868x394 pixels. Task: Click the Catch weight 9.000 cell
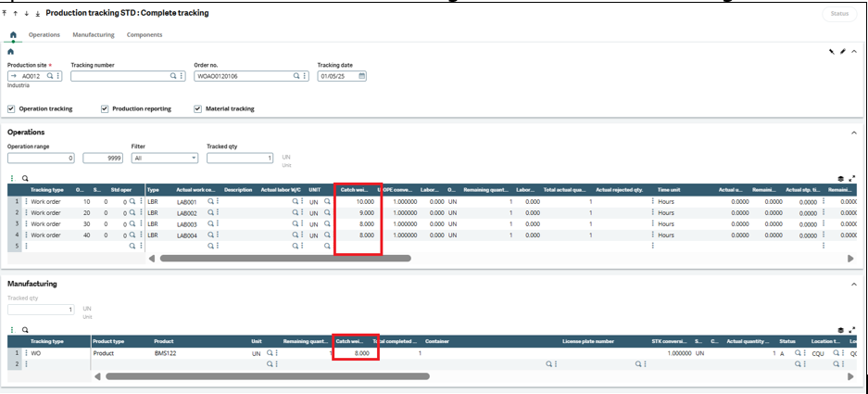click(357, 213)
